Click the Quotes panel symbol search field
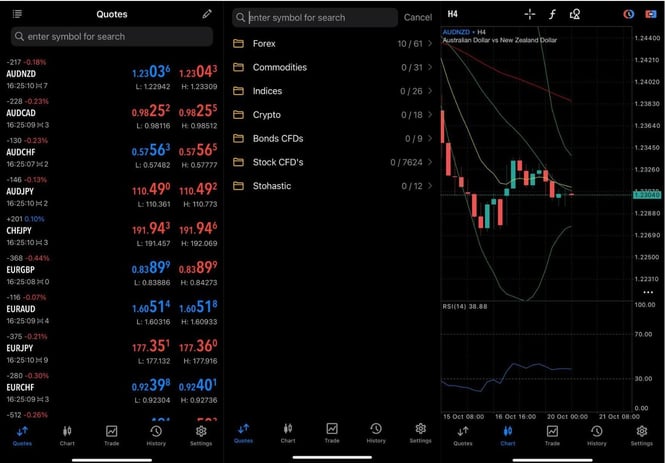 (x=112, y=36)
